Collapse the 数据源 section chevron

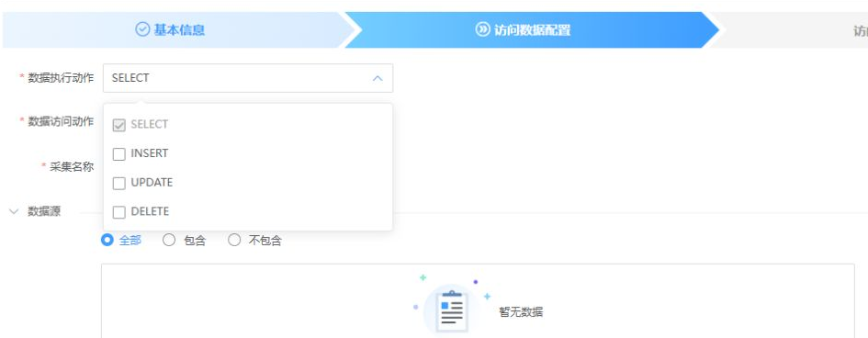[x=15, y=211]
